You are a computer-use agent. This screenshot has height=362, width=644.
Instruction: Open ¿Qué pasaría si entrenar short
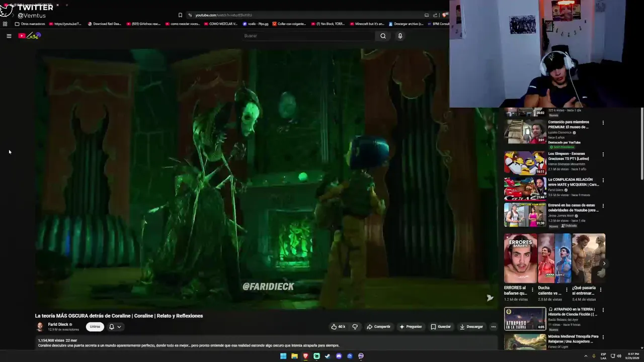[589, 258]
